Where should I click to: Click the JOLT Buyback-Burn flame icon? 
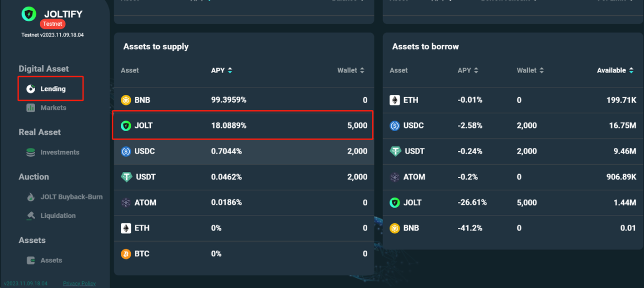(30, 197)
